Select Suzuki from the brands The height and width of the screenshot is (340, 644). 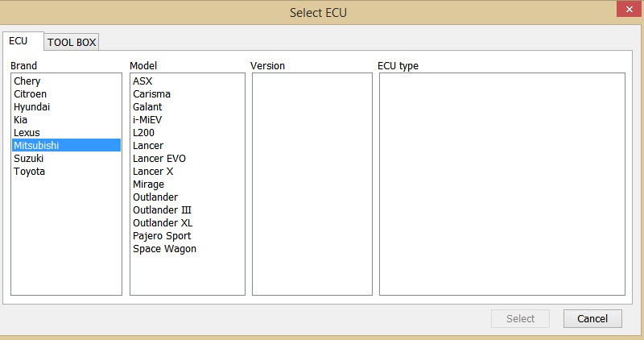pyautogui.click(x=29, y=159)
